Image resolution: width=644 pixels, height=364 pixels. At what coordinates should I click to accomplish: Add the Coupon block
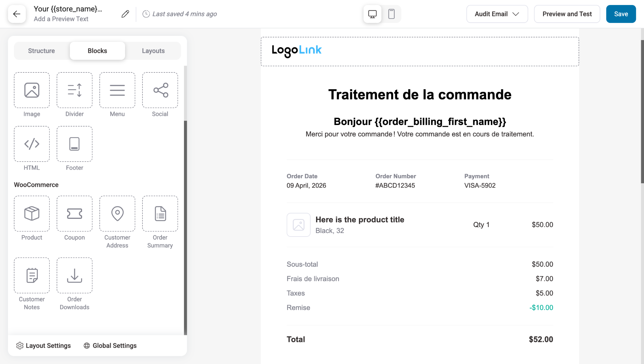click(x=74, y=213)
